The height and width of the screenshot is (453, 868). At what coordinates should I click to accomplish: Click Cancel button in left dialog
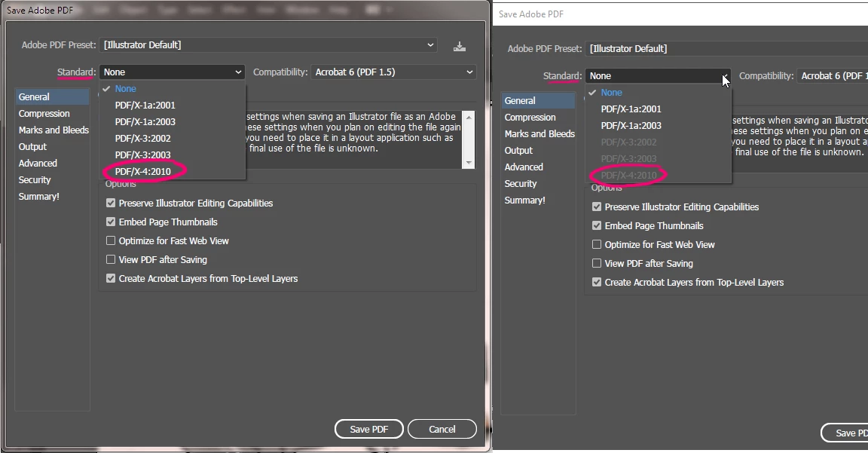coord(442,429)
